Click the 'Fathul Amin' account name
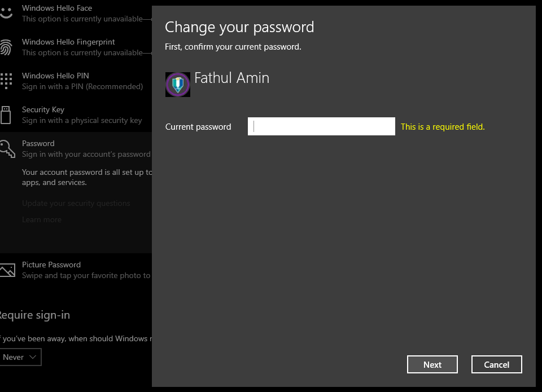Screen dimensions: 542x392 point(231,78)
